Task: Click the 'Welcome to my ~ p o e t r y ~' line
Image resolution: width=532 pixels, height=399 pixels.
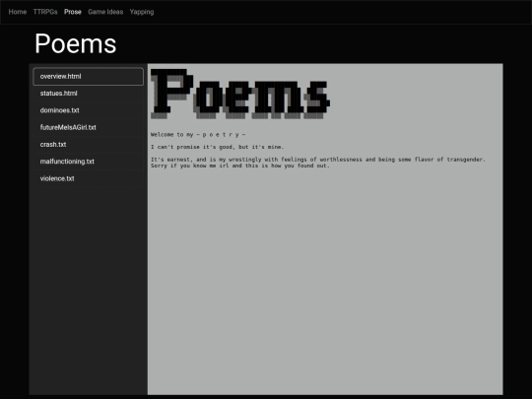Action: click(198, 135)
